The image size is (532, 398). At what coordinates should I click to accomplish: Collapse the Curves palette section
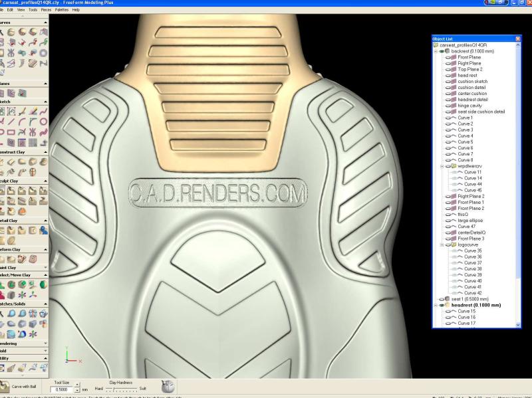pos(45,23)
